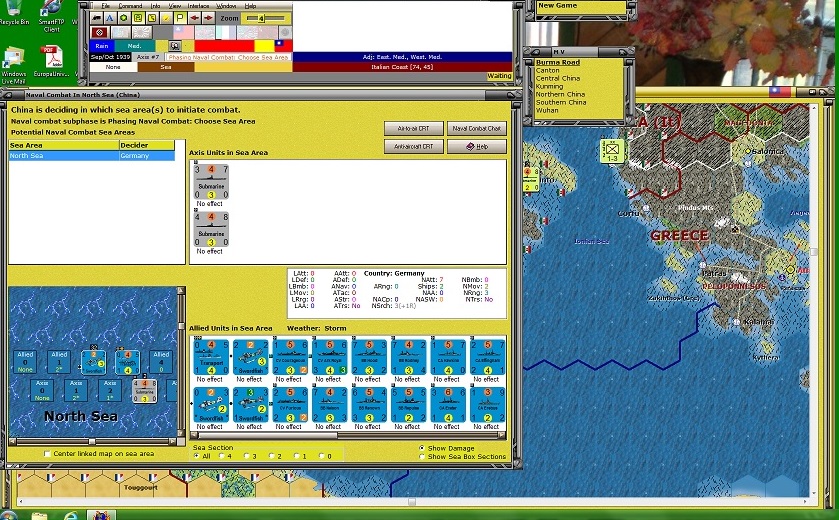The image size is (839, 520).
Task: Select the CV Furious carrier counter
Action: (290, 404)
